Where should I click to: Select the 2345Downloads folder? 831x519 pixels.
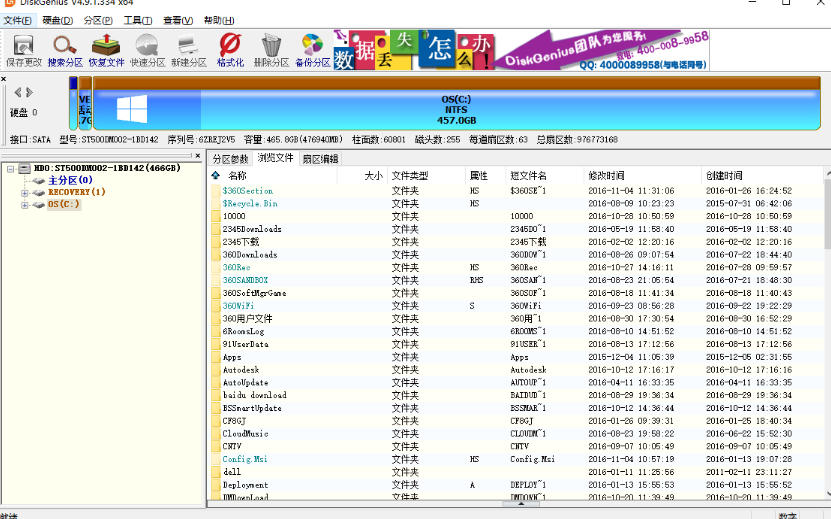click(252, 229)
